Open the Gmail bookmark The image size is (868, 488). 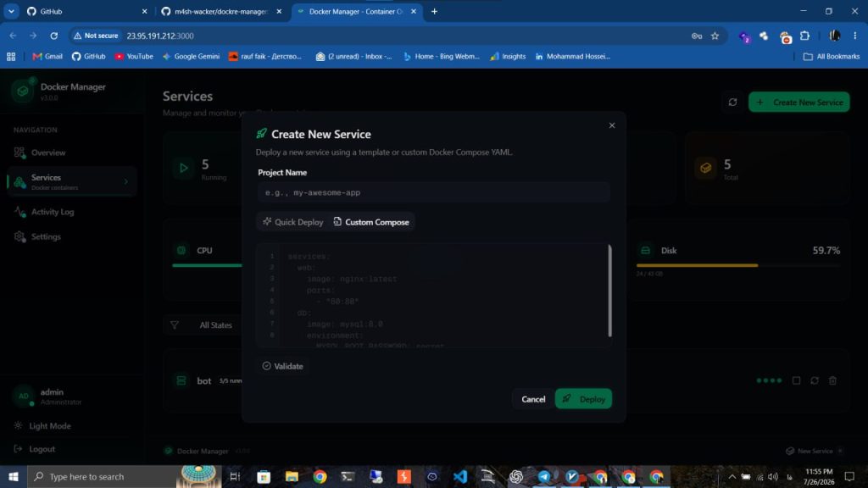(x=47, y=57)
